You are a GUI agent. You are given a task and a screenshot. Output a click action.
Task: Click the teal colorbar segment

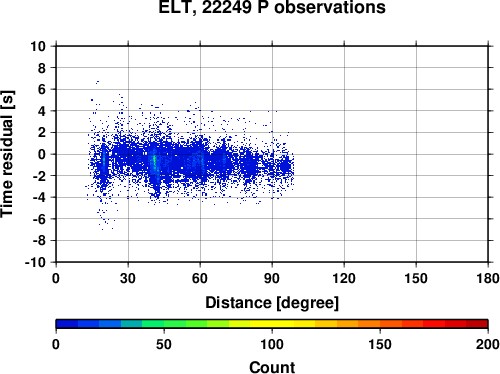(132, 324)
